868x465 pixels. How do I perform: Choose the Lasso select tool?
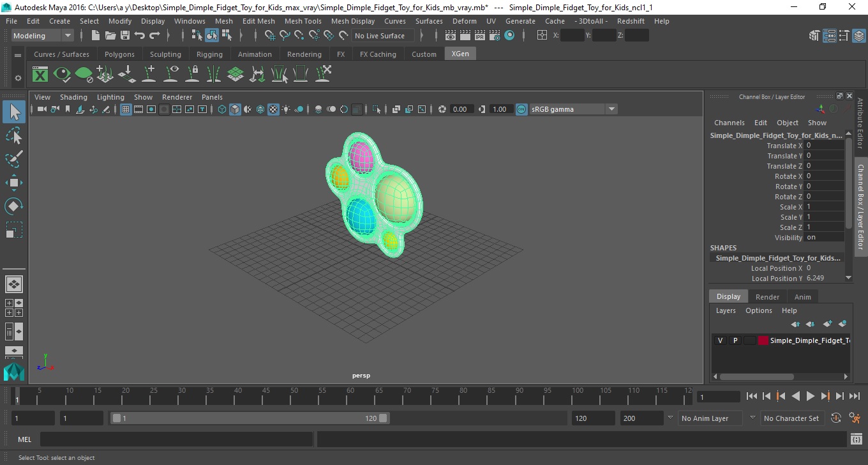pyautogui.click(x=14, y=136)
